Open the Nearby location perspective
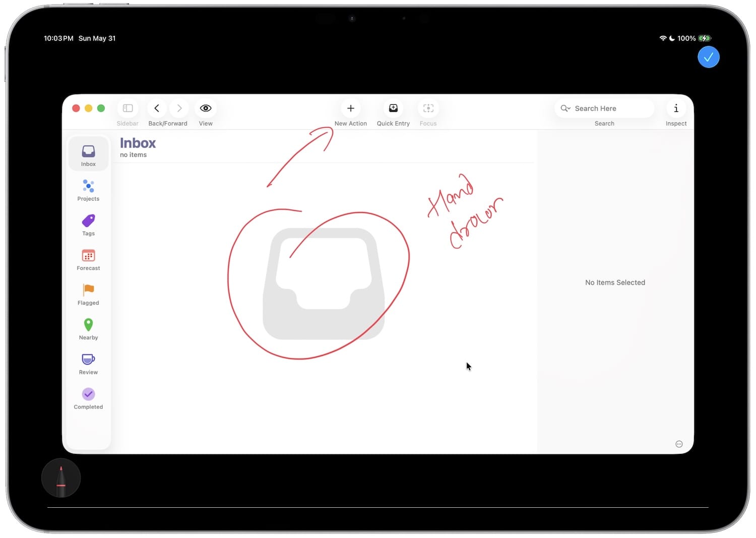Image resolution: width=756 pixels, height=538 pixels. tap(88, 329)
